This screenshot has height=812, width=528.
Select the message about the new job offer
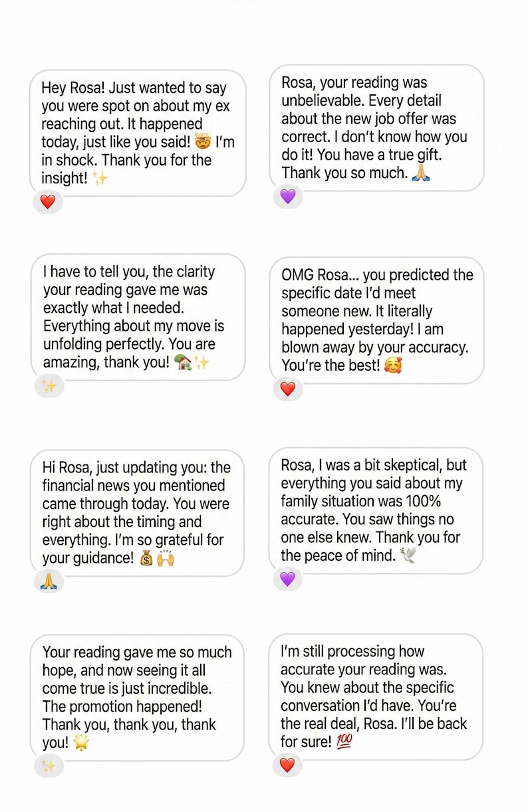[376, 128]
